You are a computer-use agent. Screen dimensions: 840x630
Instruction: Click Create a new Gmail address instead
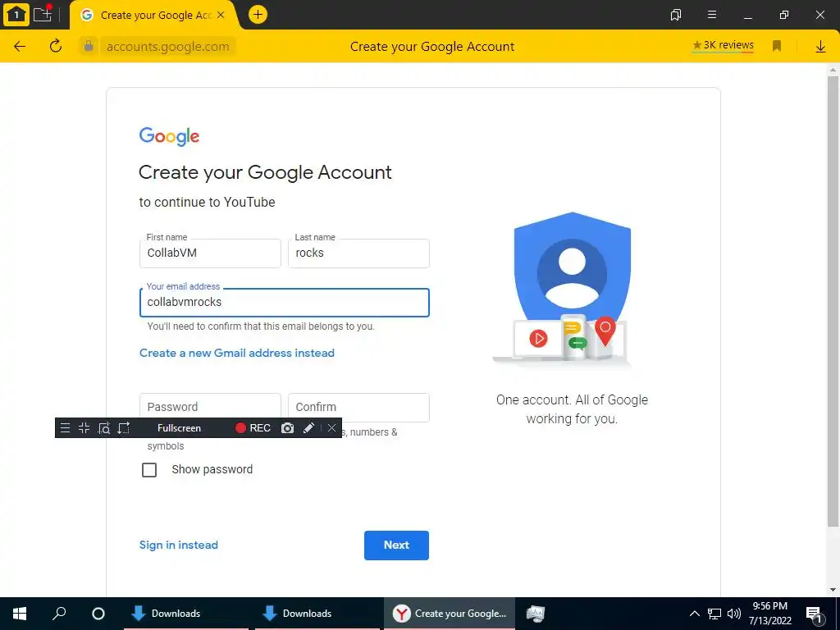point(237,353)
